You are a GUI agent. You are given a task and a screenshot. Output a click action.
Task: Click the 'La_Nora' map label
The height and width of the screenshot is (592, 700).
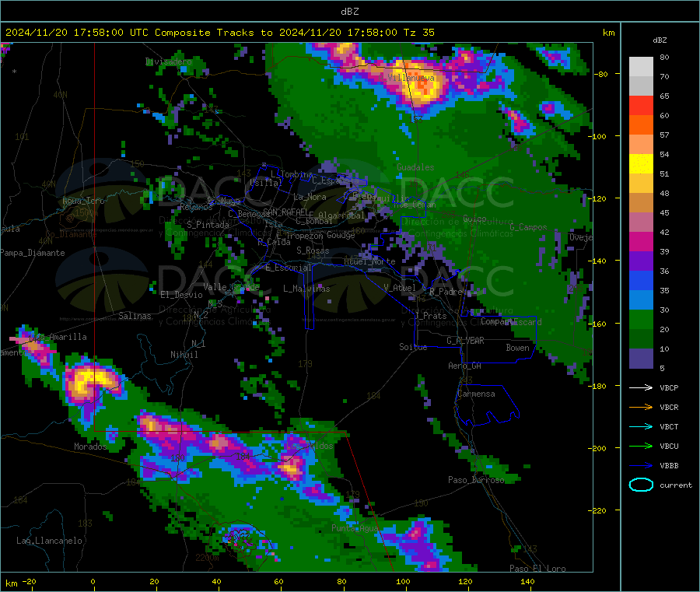310,197
